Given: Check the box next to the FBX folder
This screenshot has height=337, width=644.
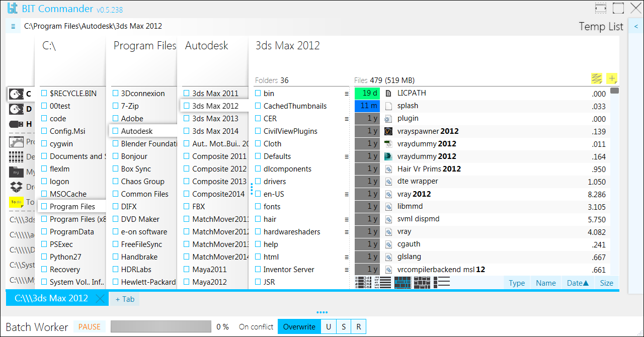Looking at the screenshot, I should click(187, 207).
